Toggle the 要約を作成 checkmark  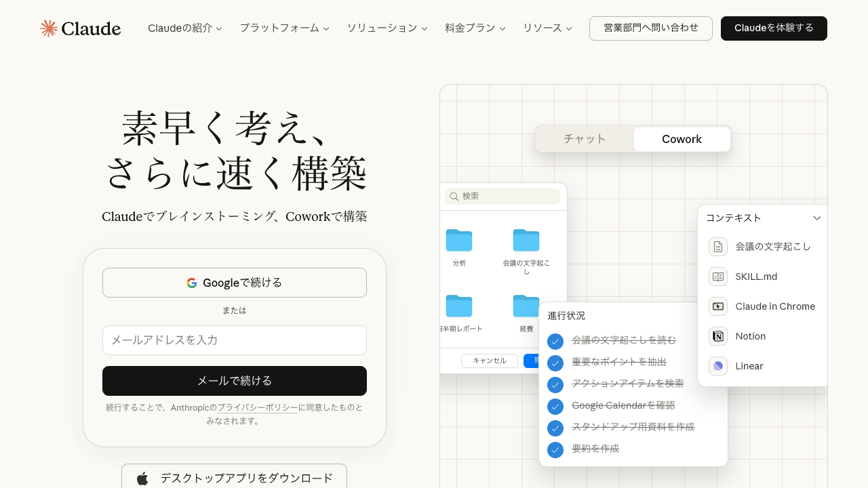(x=555, y=450)
